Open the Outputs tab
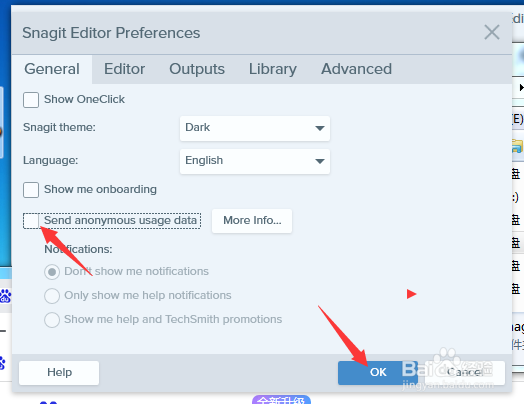Screen dimensions: 524x404 pos(197,69)
